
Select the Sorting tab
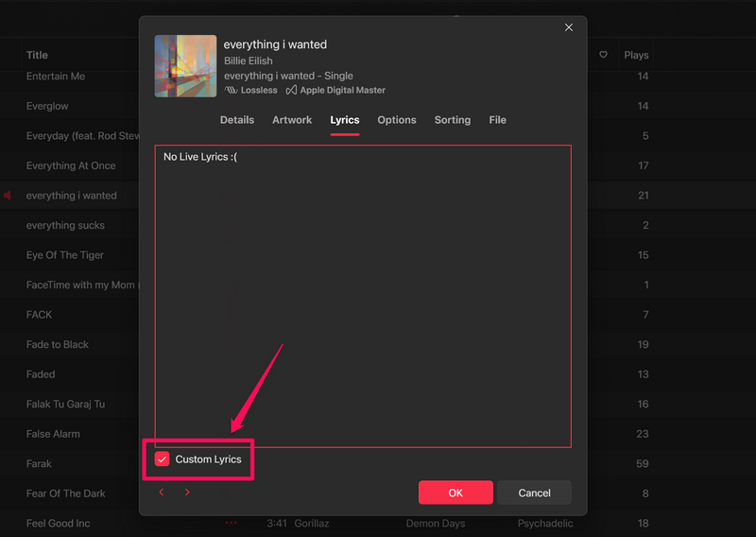(453, 120)
